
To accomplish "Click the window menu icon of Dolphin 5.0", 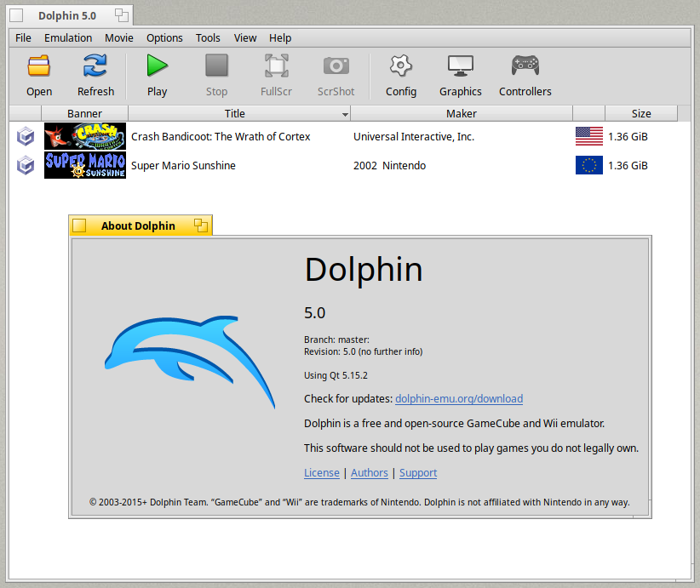I will click(16, 15).
